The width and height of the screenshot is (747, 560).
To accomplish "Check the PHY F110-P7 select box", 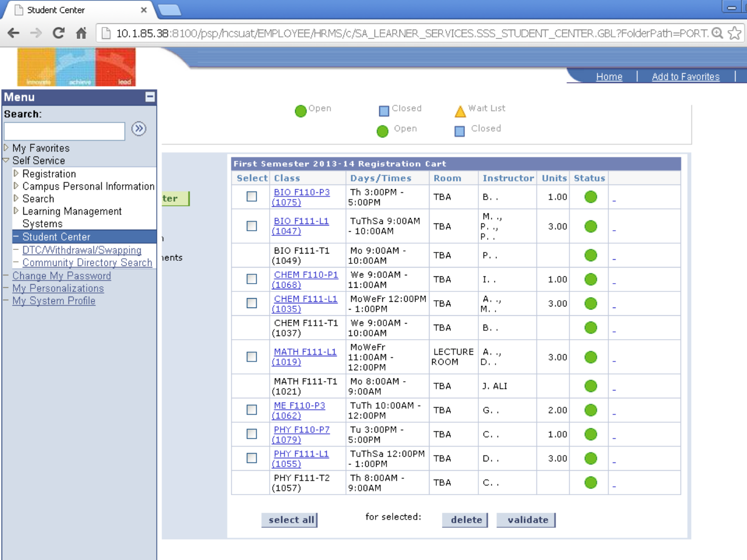I will (252, 433).
